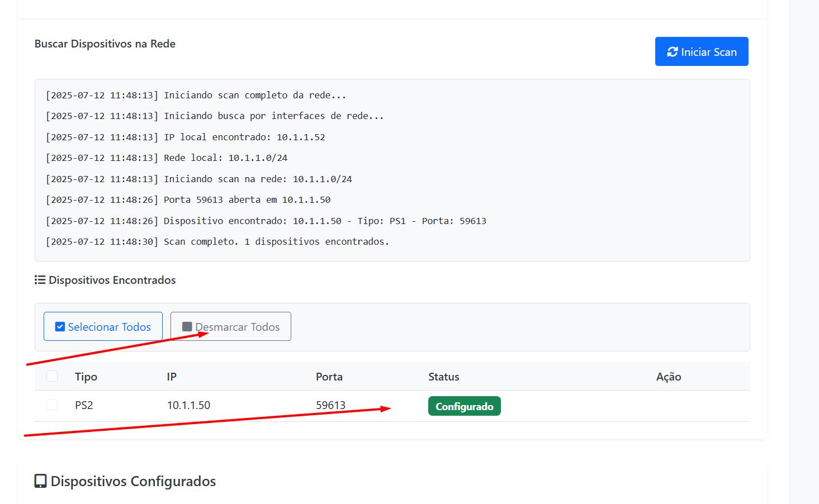Click the 59613 port cell in device table
Viewport: 819px width, 504px height.
[x=330, y=405]
